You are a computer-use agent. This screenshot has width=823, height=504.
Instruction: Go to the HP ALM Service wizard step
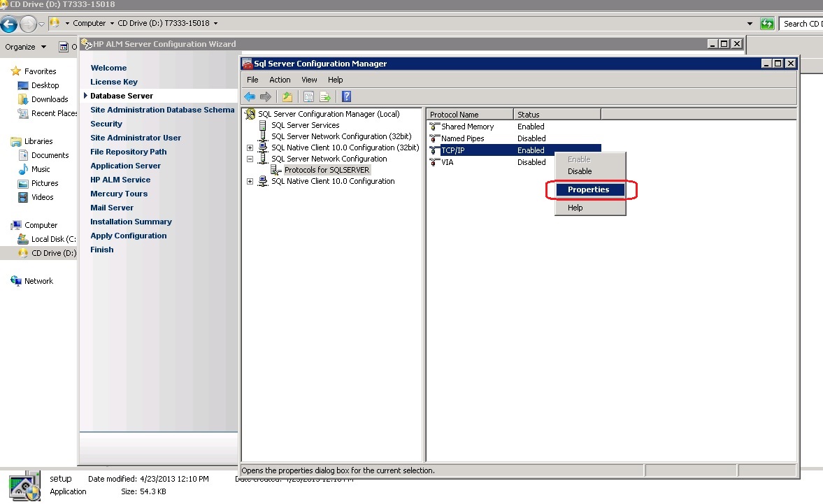pyautogui.click(x=120, y=180)
